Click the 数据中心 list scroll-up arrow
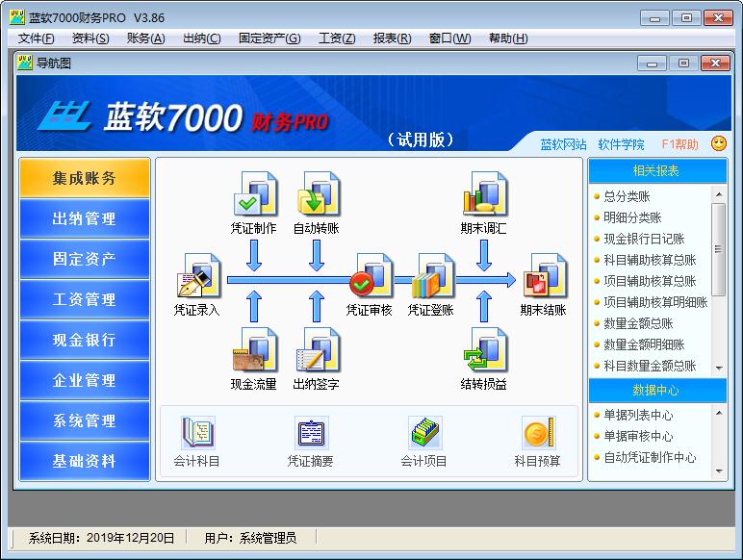This screenshot has width=743, height=560. point(719,413)
